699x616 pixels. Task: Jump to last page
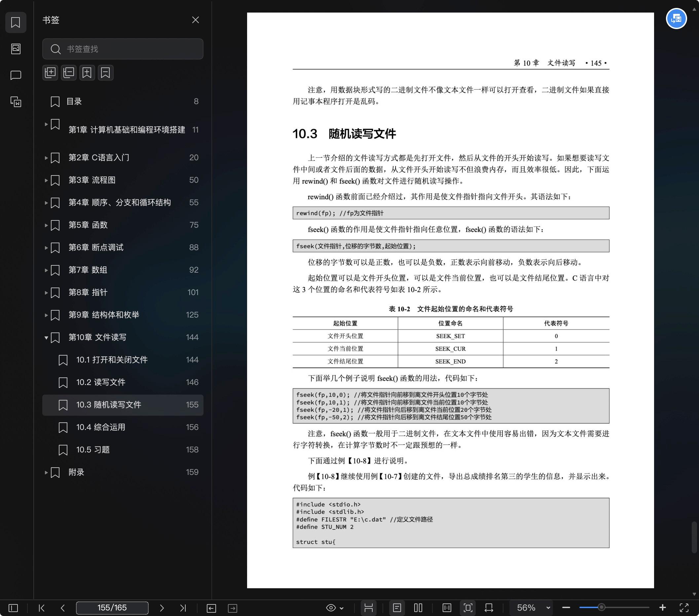pyautogui.click(x=183, y=608)
